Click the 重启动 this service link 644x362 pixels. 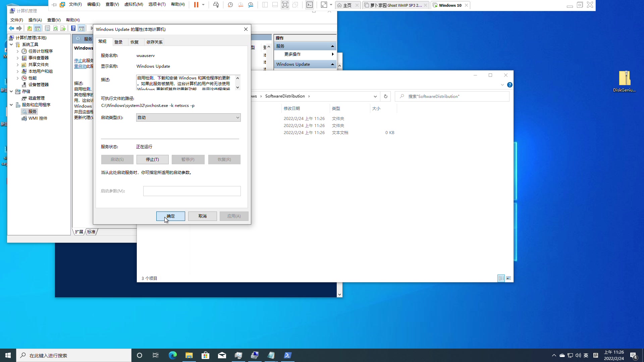80,66
